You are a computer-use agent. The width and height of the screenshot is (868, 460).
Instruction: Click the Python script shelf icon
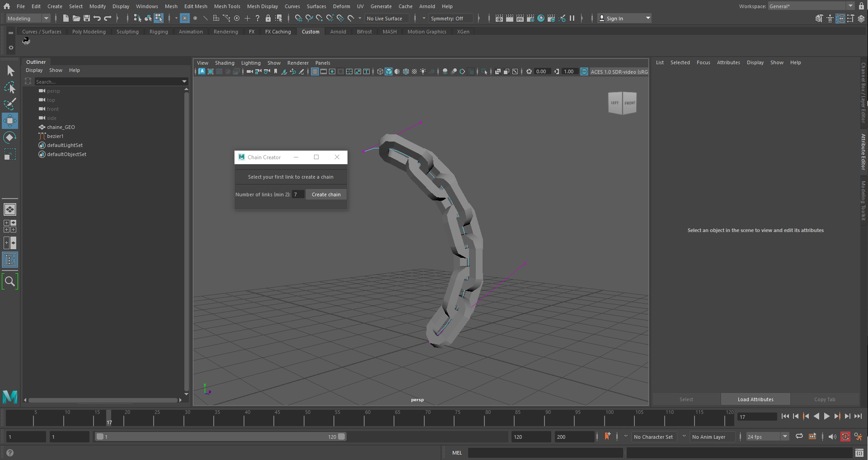pos(26,41)
